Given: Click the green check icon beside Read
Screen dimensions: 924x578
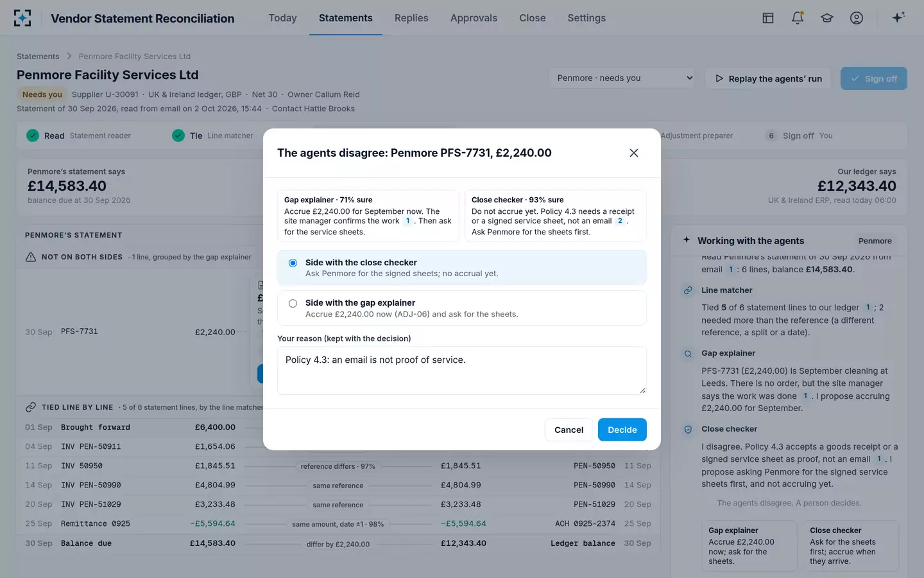Looking at the screenshot, I should (x=33, y=136).
